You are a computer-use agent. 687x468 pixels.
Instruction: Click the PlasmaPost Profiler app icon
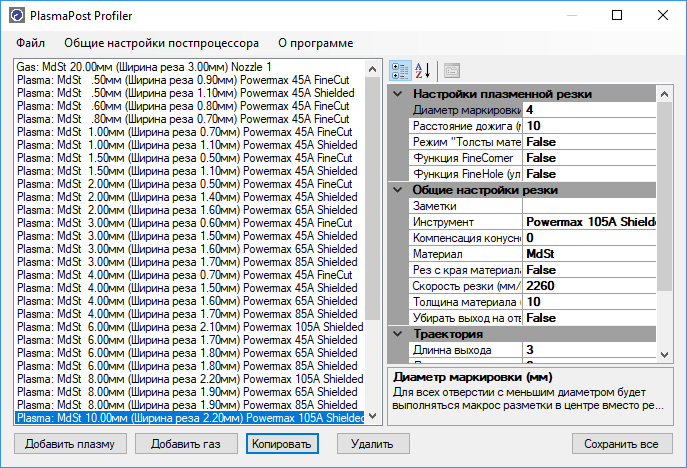[x=17, y=15]
